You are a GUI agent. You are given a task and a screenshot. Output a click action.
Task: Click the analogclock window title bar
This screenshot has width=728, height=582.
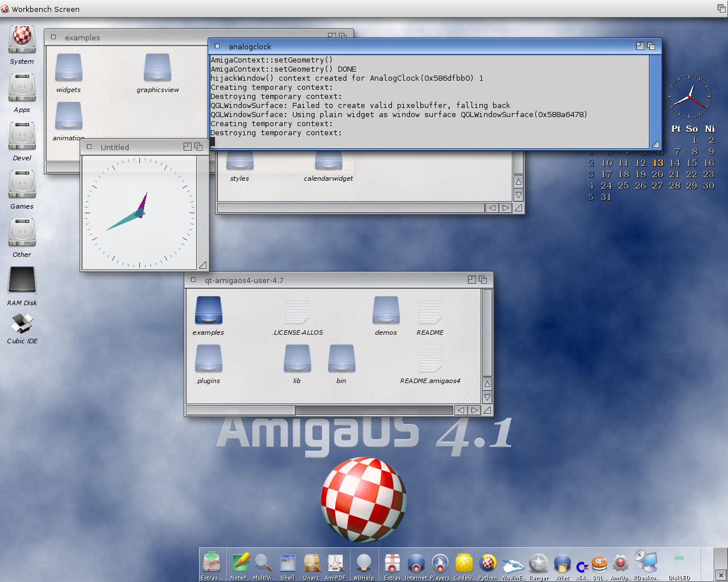(435, 46)
